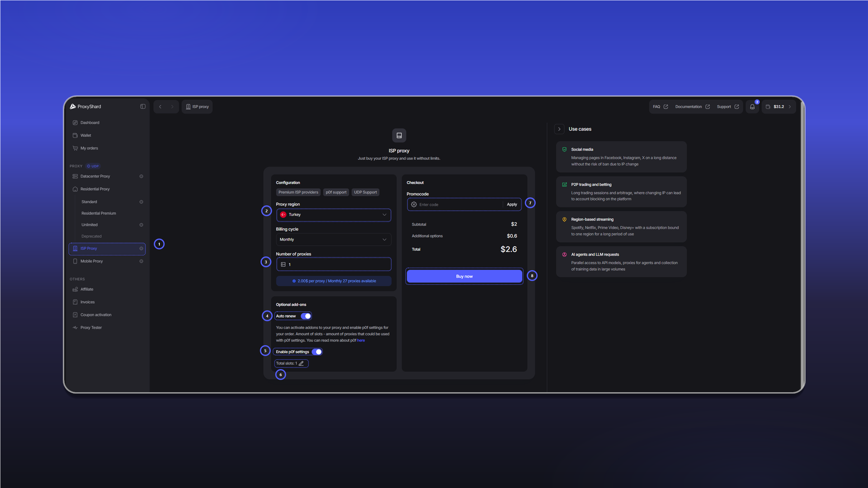
Task: Open the FAQ external link
Action: pos(660,107)
